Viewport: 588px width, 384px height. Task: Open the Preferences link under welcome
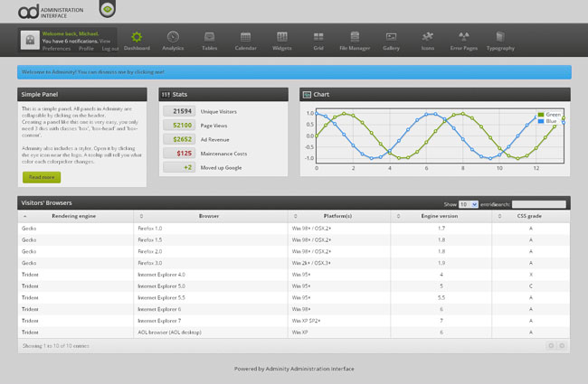click(x=56, y=49)
